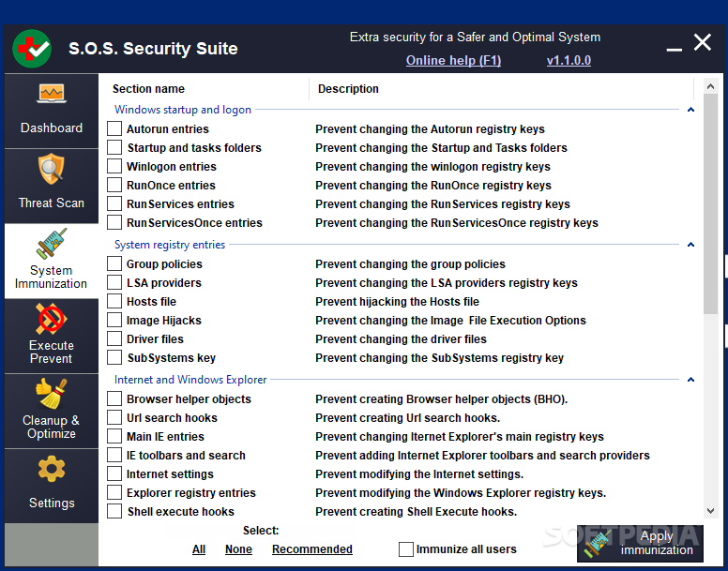This screenshot has width=728, height=571.
Task: Click 'Prevent changing the winlogon registry keys'
Action: point(432,167)
